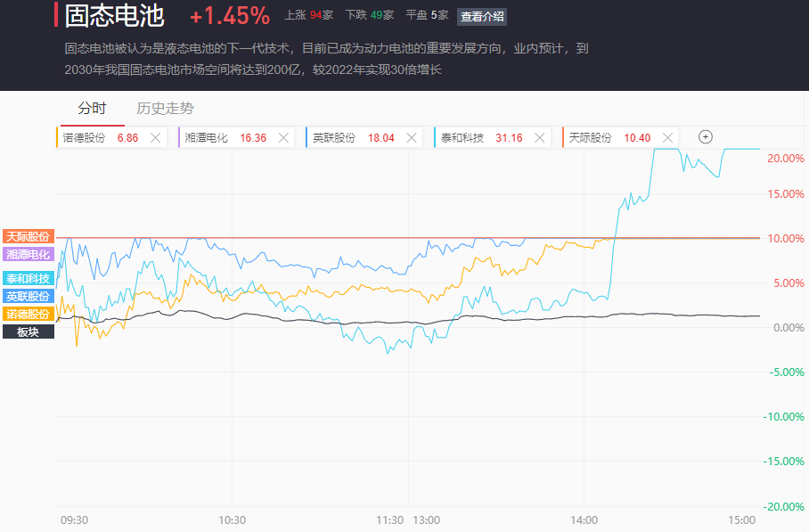Click the 查看介绍 button
The image size is (809, 532).
(482, 17)
